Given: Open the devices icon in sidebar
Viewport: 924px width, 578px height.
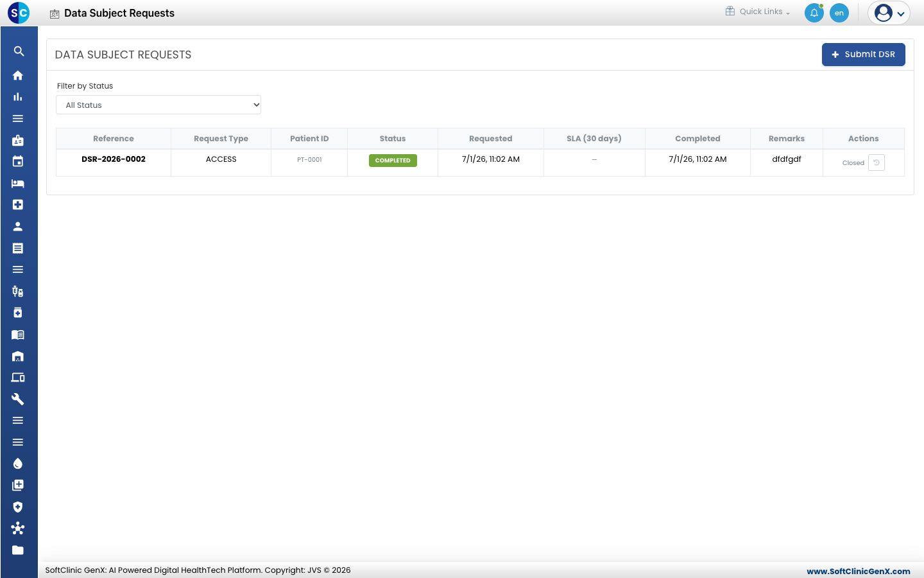Looking at the screenshot, I should tap(18, 378).
